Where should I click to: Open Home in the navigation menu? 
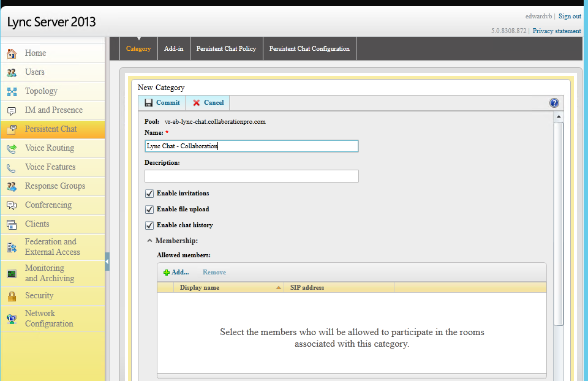pos(53,53)
